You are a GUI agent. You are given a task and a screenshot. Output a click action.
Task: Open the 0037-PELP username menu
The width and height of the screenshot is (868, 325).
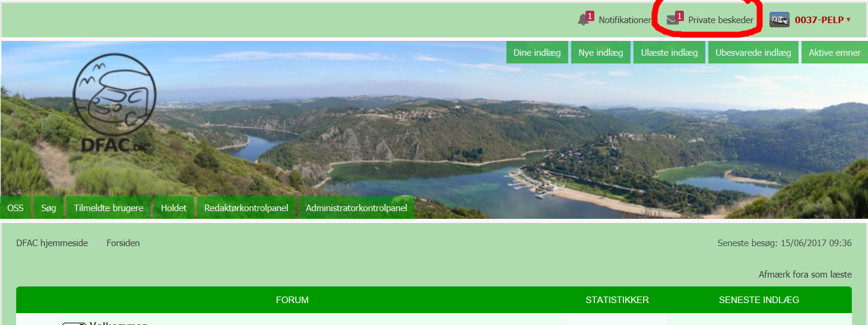point(819,20)
